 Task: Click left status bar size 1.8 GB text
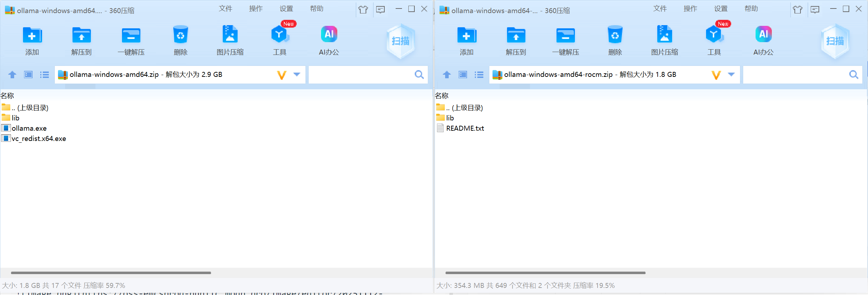pyautogui.click(x=21, y=285)
